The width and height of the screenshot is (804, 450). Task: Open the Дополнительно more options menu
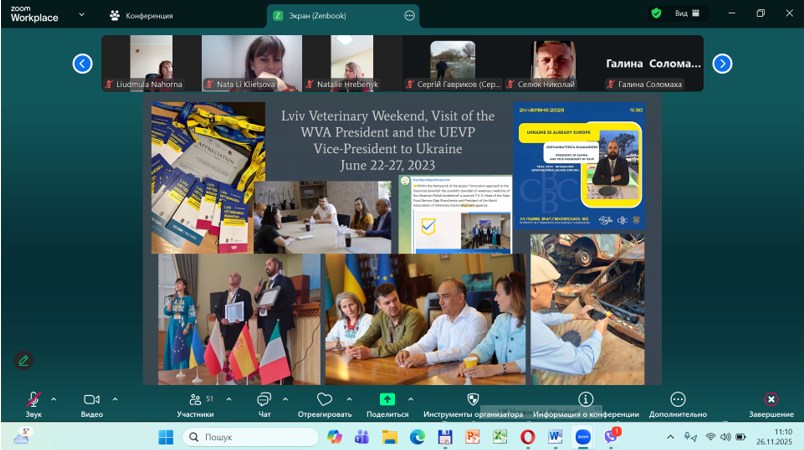[x=677, y=400]
